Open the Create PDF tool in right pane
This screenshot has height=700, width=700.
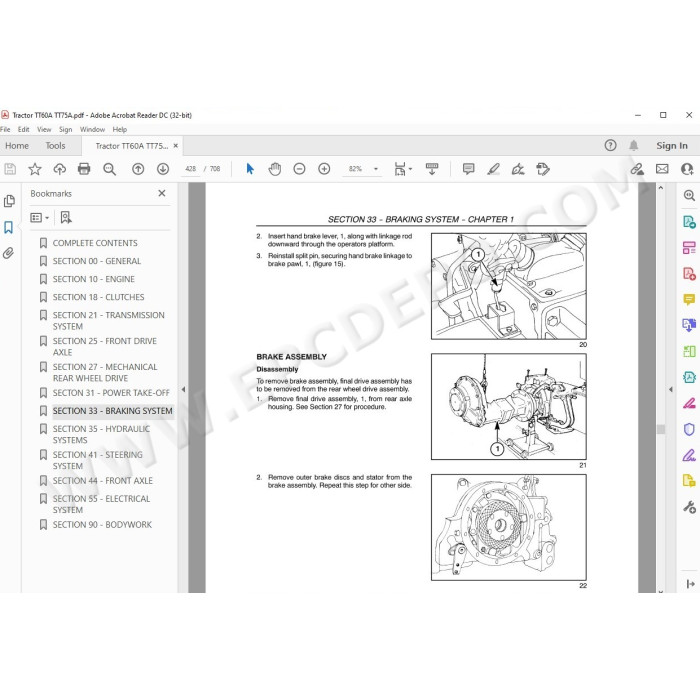(689, 273)
